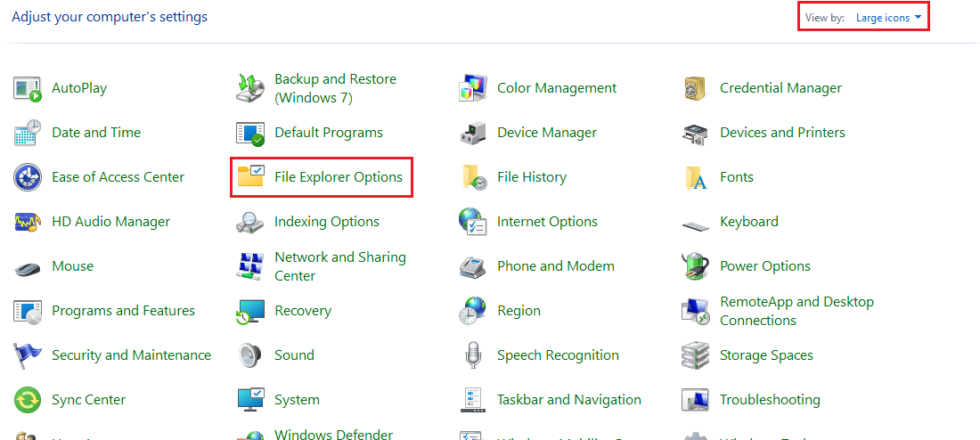Open the File History icon
The width and height of the screenshot is (980, 440).
[474, 177]
